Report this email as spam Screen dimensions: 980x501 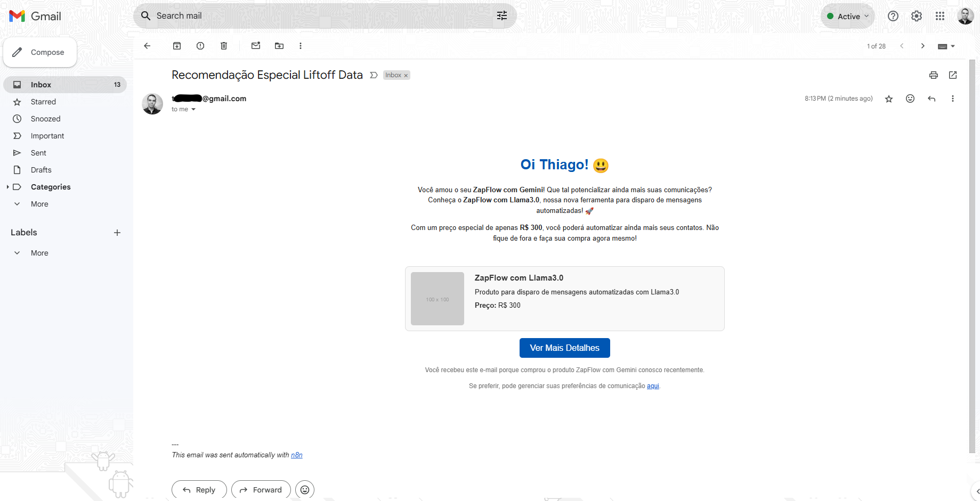pyautogui.click(x=200, y=46)
